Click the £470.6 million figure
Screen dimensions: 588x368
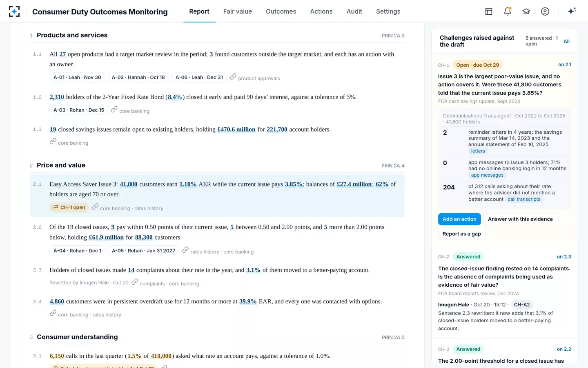[x=236, y=130]
